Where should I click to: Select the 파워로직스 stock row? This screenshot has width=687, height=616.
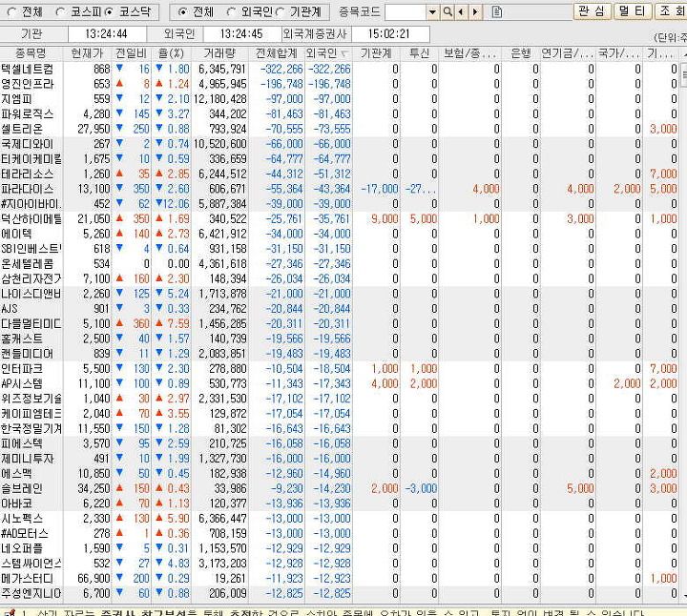tap(339, 114)
